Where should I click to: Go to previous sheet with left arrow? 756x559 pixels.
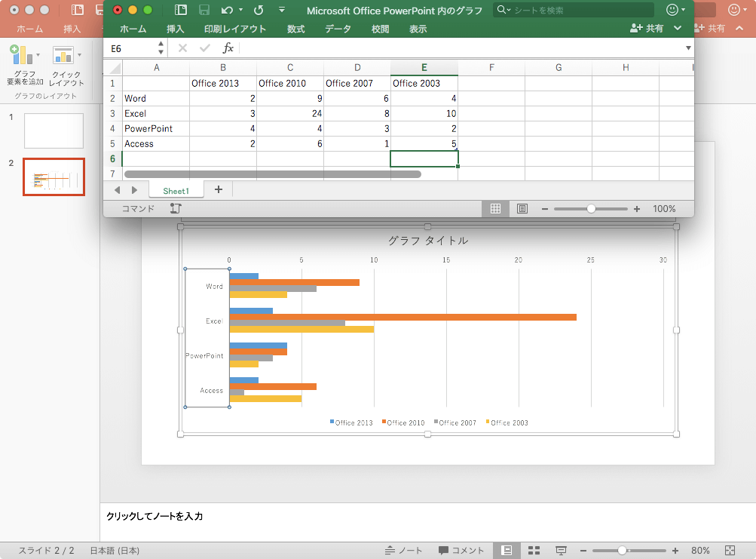point(117,190)
